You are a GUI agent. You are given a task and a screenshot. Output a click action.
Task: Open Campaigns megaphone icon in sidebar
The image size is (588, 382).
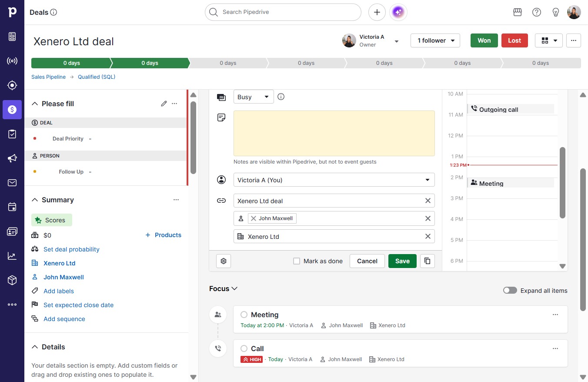tap(12, 158)
